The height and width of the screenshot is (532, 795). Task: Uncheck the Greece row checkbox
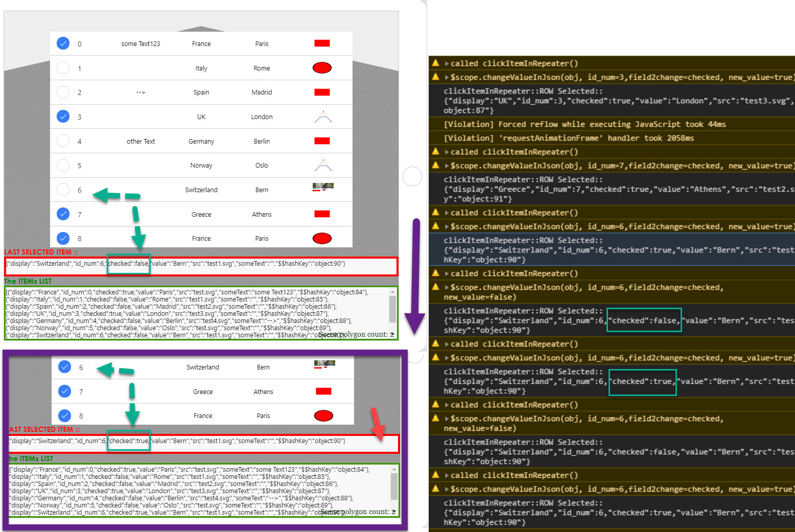[x=63, y=214]
